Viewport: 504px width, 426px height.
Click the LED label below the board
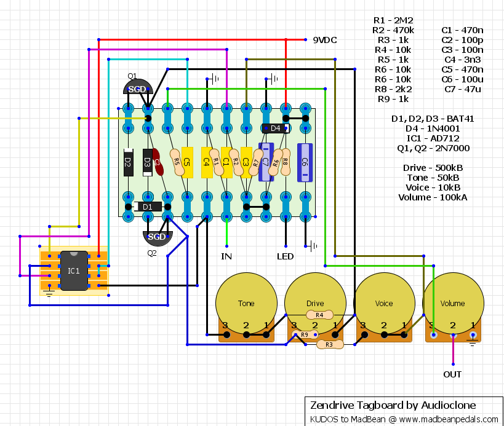(286, 256)
